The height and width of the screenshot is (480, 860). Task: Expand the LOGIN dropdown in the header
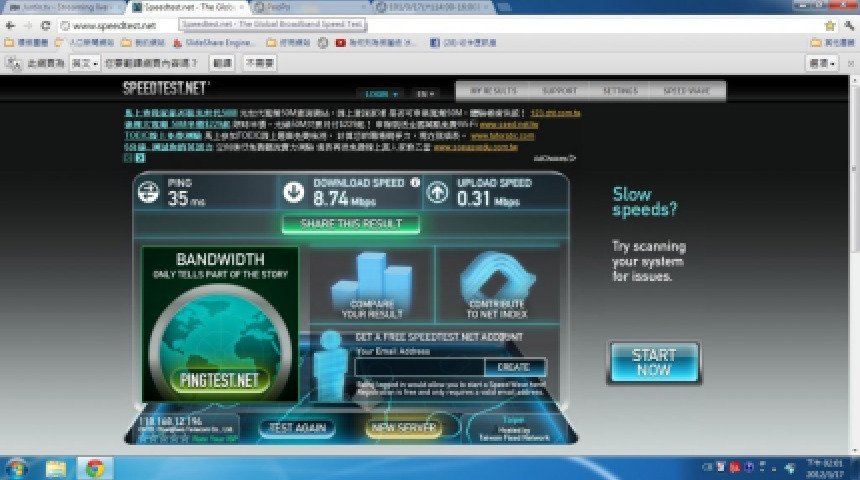pyautogui.click(x=381, y=93)
